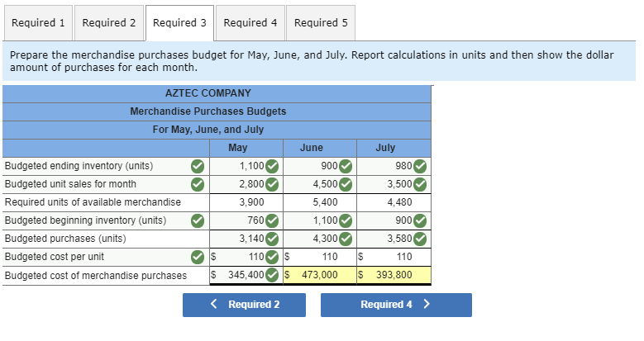The image size is (644, 341).
Task: Click checkmark next to June purchases 4,300
Action: point(346,239)
